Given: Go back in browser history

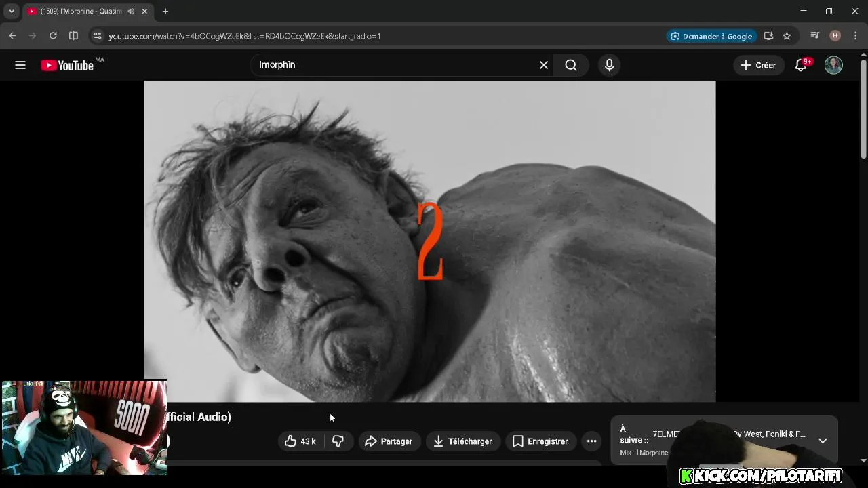Looking at the screenshot, I should [x=12, y=36].
